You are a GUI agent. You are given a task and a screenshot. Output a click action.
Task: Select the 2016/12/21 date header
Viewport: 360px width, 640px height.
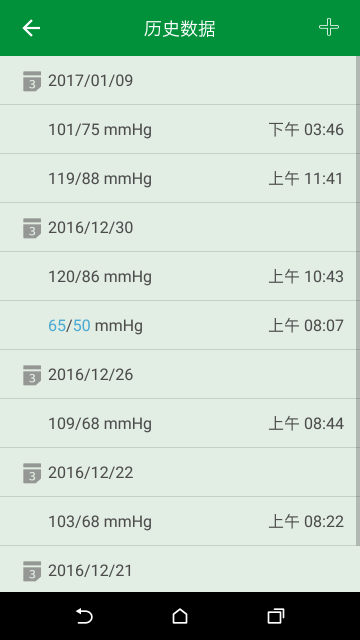tap(178, 569)
